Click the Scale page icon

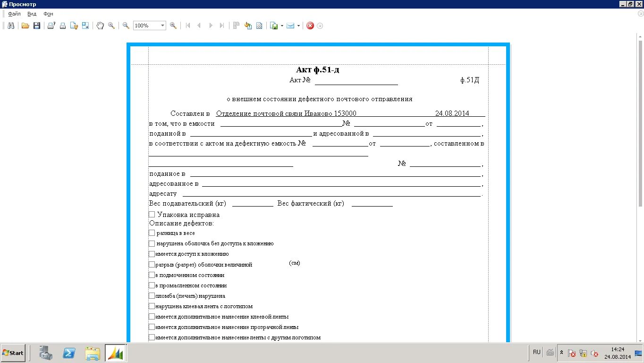click(x=85, y=26)
